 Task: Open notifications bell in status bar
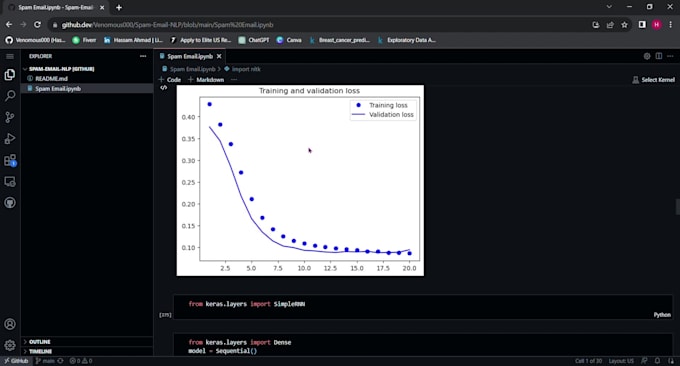(x=657, y=361)
